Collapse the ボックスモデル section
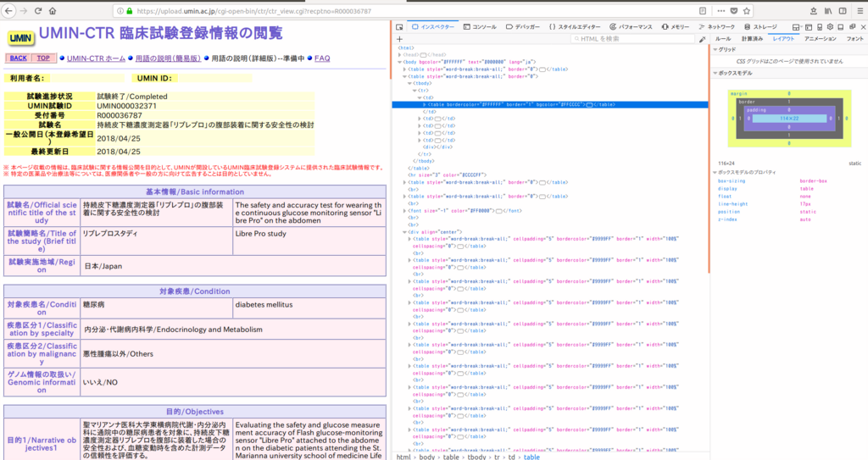 [715, 73]
